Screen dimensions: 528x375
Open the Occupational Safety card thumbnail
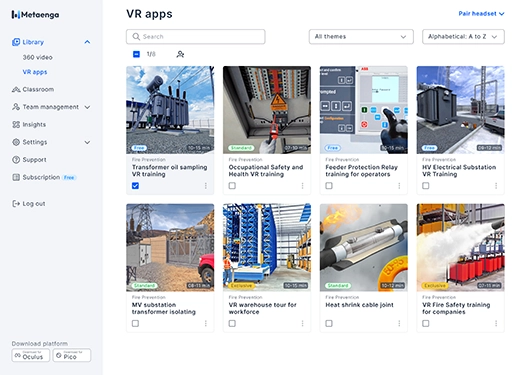coord(267,110)
